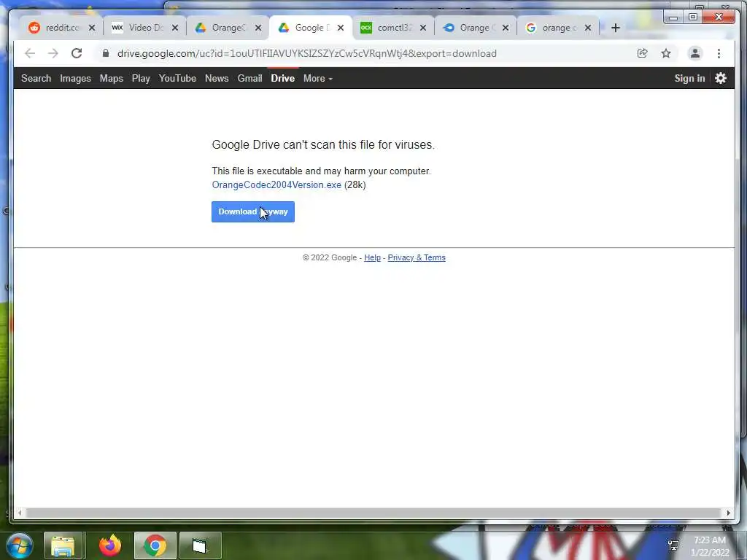The image size is (747, 560).
Task: Minimize the Chrome window
Action: (x=673, y=17)
